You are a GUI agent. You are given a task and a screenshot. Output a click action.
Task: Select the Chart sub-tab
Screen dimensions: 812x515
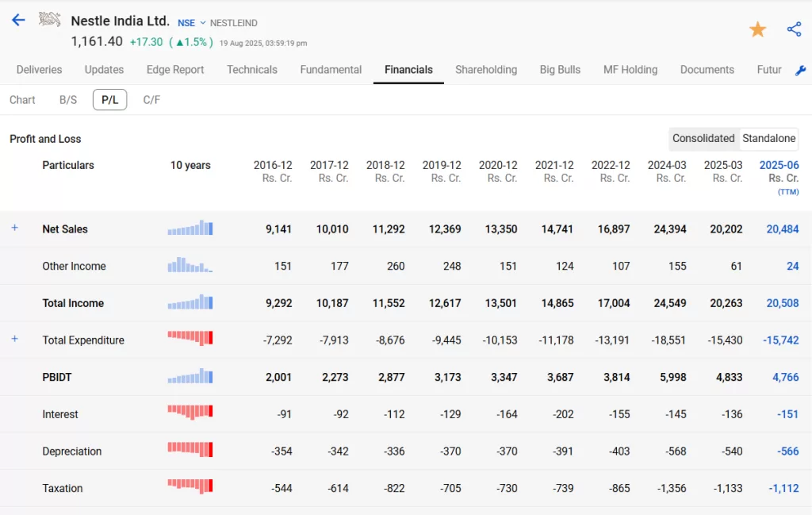[22, 100]
